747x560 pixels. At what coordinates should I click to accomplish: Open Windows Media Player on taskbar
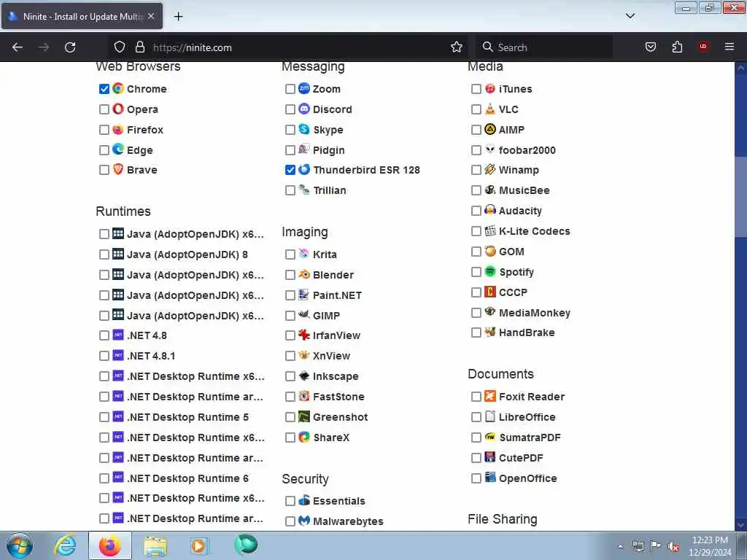[x=198, y=546]
